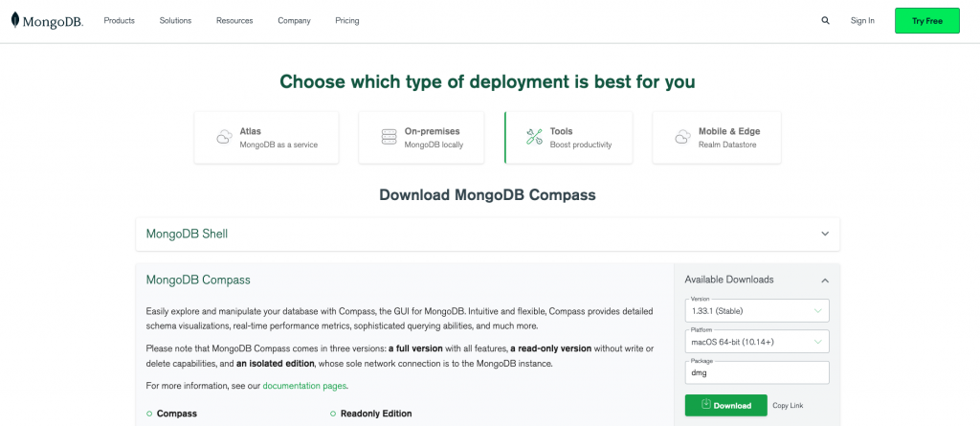Click the Readonly Edition bullet heading
The width and height of the screenshot is (980, 426).
pos(376,414)
